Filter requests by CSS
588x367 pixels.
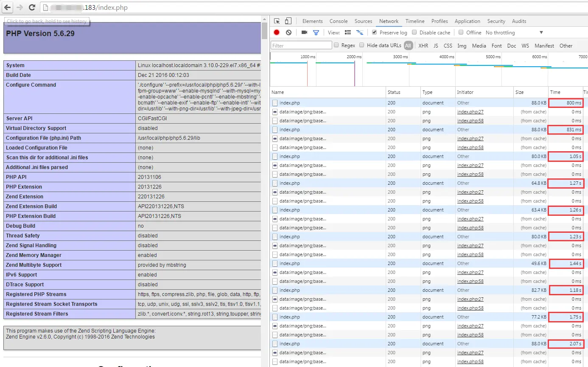[x=448, y=45]
